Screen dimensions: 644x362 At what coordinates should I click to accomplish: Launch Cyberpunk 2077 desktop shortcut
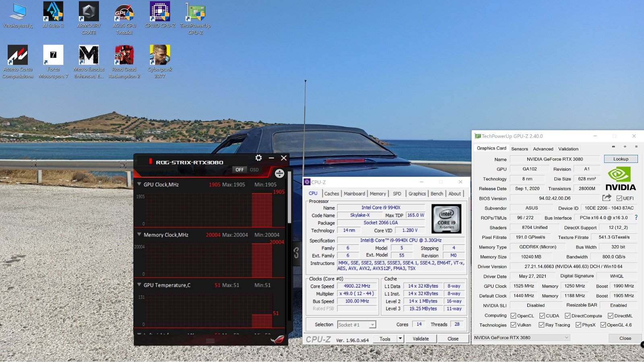coord(160,62)
